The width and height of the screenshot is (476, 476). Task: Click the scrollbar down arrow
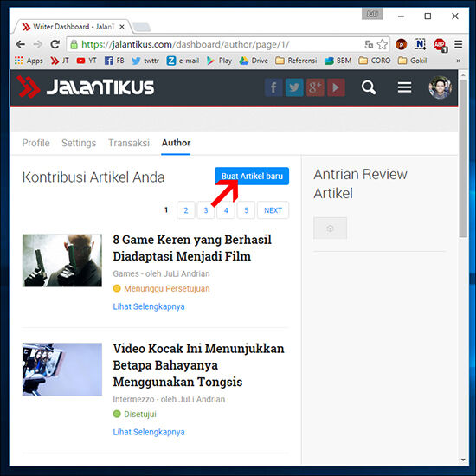point(463,460)
